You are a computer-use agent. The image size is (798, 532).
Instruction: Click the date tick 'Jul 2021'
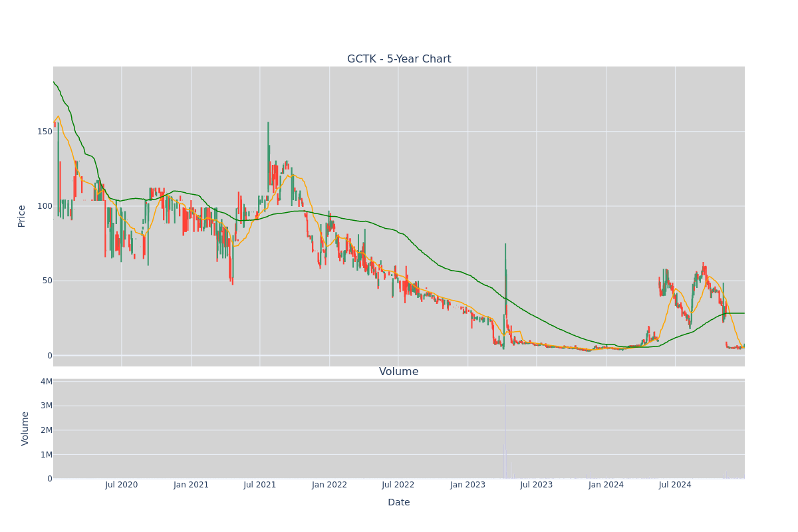click(x=260, y=485)
